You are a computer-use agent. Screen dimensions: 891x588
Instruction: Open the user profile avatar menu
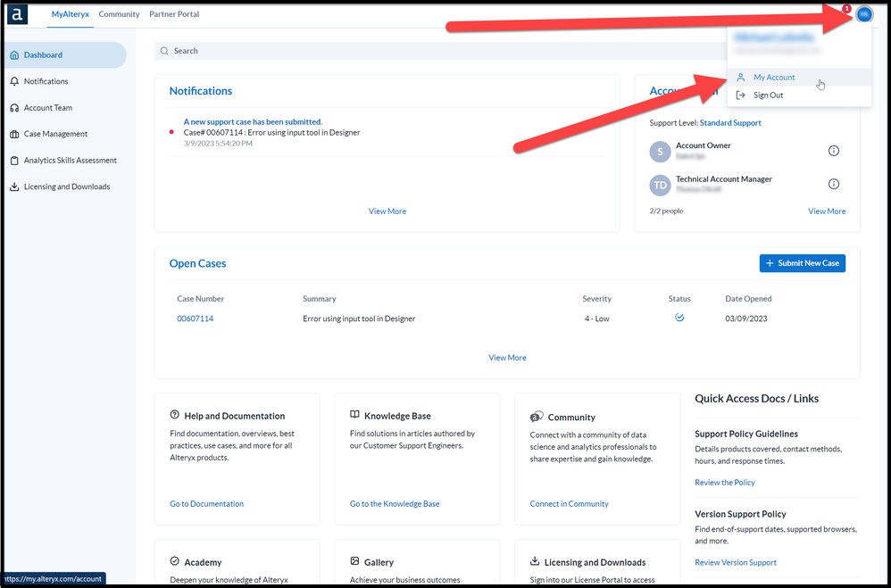tap(863, 14)
